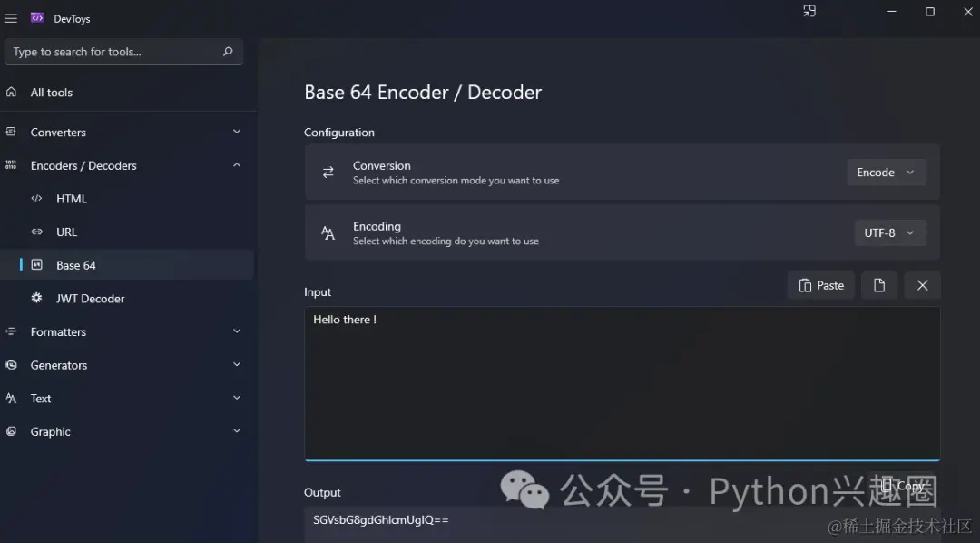Toggle compact overlay mode in title bar
The height and width of the screenshot is (543, 980).
point(809,11)
